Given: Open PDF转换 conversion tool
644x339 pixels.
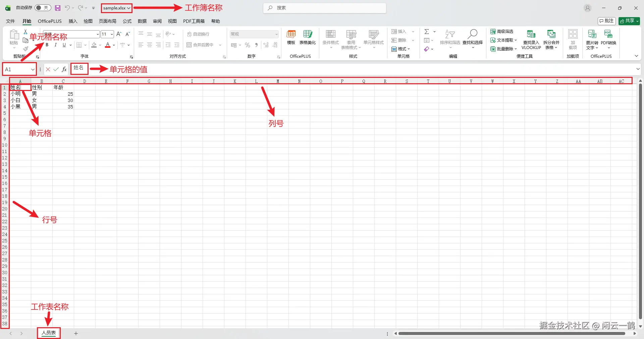Looking at the screenshot, I should pos(608,40).
